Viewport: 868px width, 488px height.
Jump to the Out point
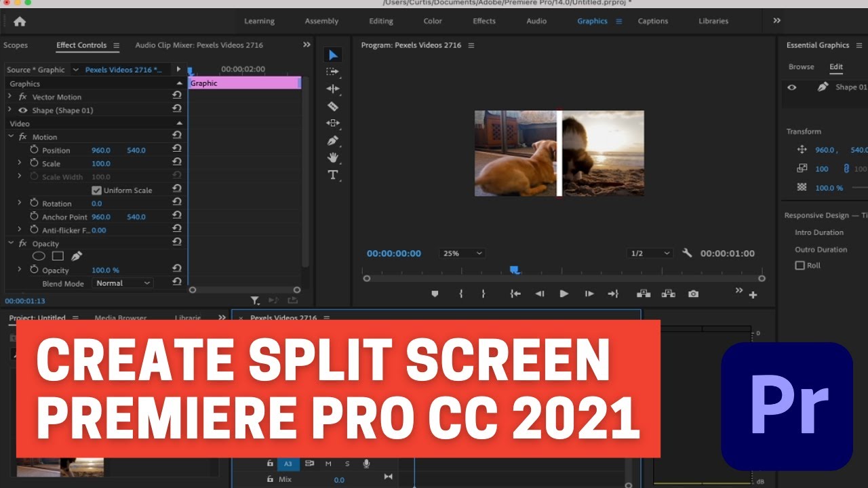click(x=613, y=293)
